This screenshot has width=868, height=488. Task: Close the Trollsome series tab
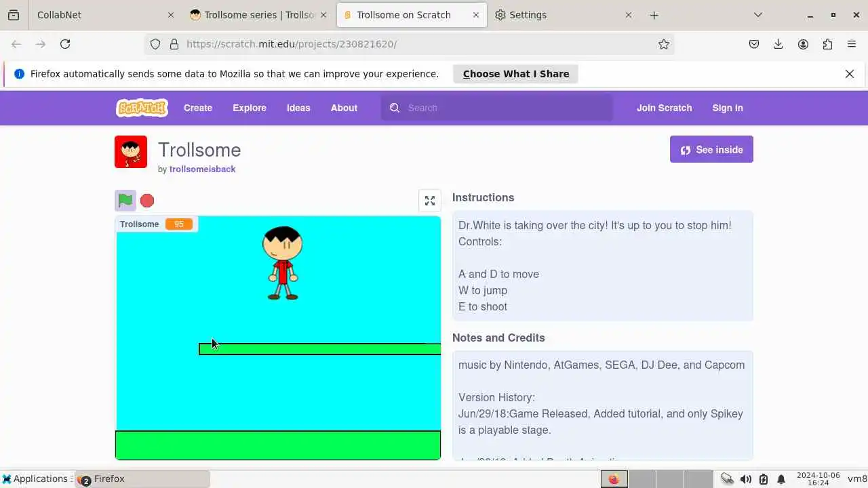click(x=323, y=15)
